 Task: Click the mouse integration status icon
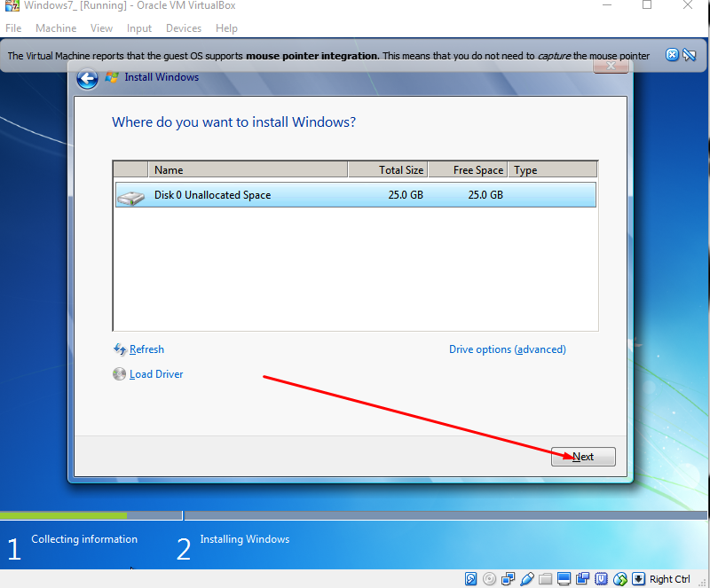pos(619,578)
